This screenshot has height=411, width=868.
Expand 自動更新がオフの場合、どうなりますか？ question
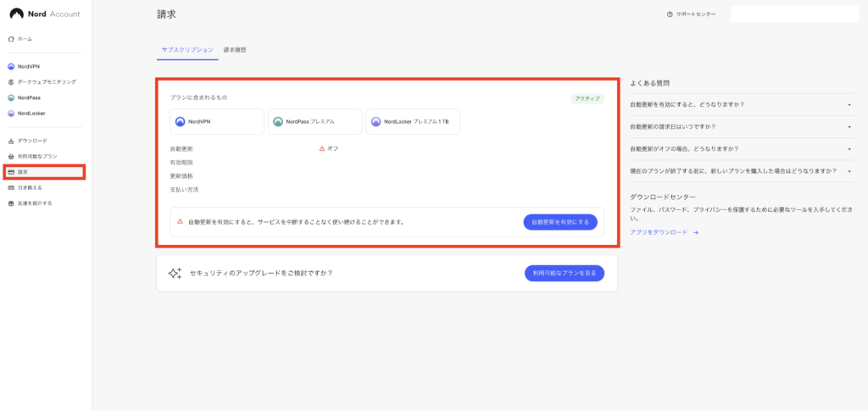(x=743, y=149)
